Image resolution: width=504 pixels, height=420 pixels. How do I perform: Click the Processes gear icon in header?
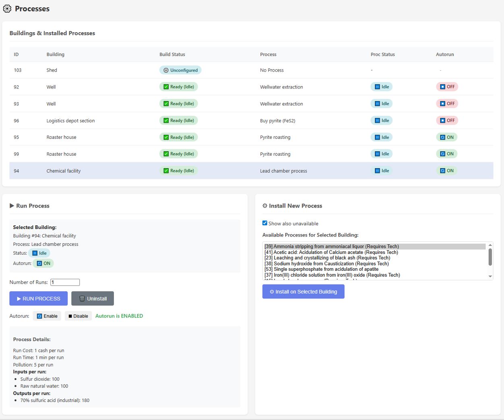pos(7,8)
